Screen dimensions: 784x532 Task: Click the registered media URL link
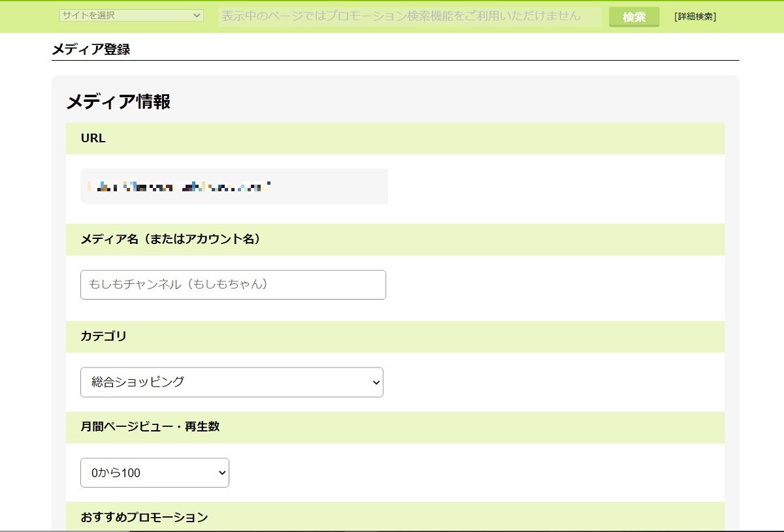click(x=176, y=186)
